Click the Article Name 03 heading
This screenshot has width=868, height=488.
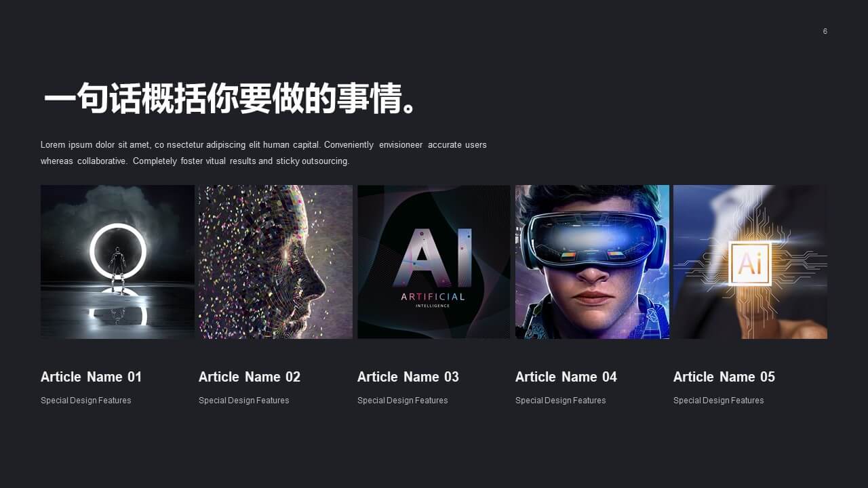tap(408, 377)
